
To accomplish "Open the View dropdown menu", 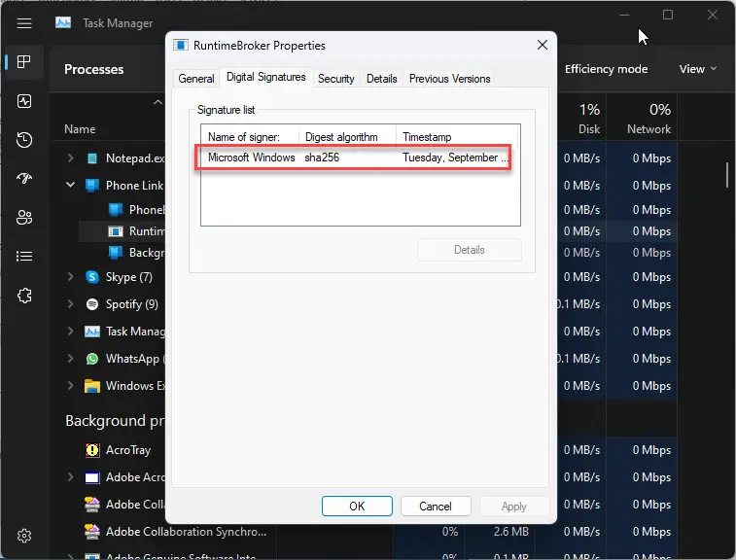I will point(698,69).
